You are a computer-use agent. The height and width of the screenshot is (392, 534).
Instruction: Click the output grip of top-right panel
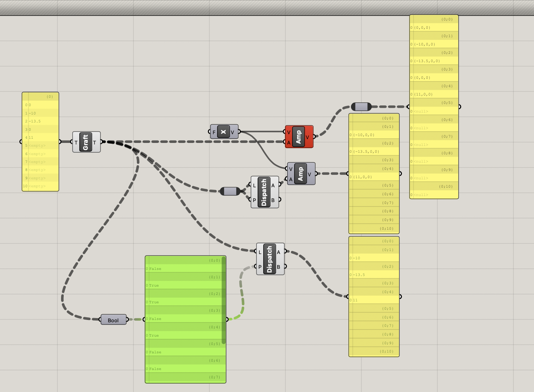pyautogui.click(x=460, y=107)
